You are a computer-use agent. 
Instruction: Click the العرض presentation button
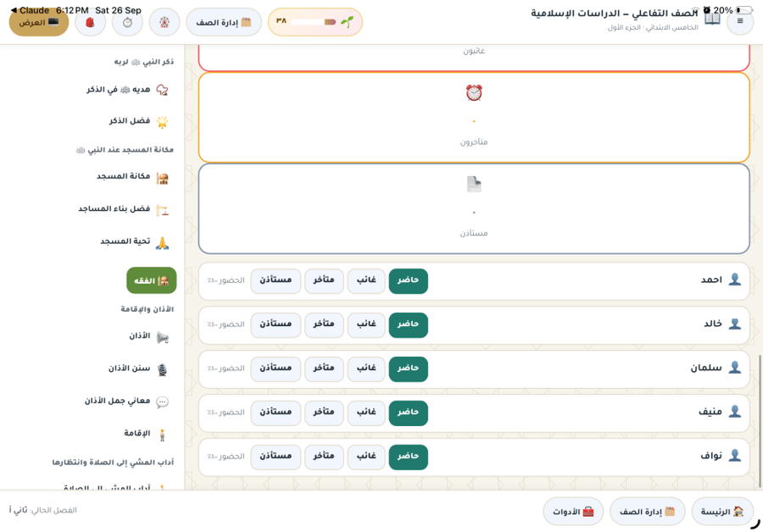tap(39, 22)
